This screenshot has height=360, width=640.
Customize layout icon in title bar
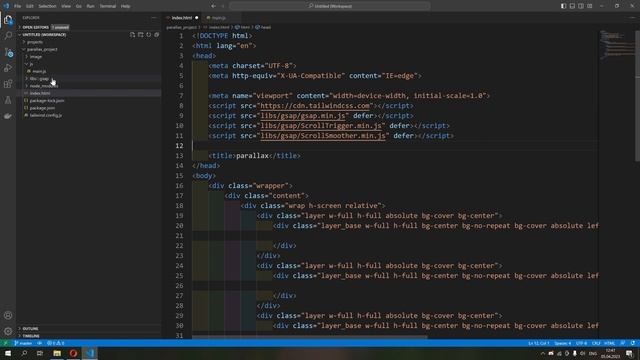pyautogui.click(x=590, y=6)
